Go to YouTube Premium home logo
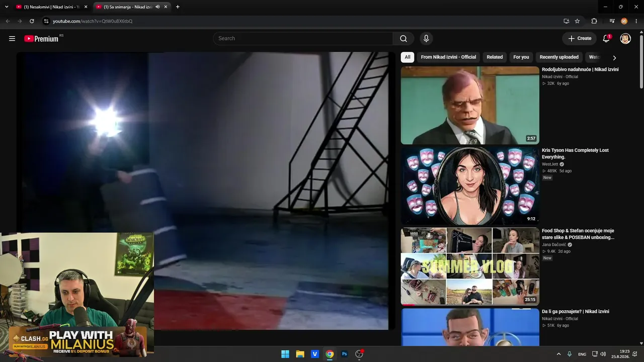Viewport: 644px width, 362px height. point(42,39)
